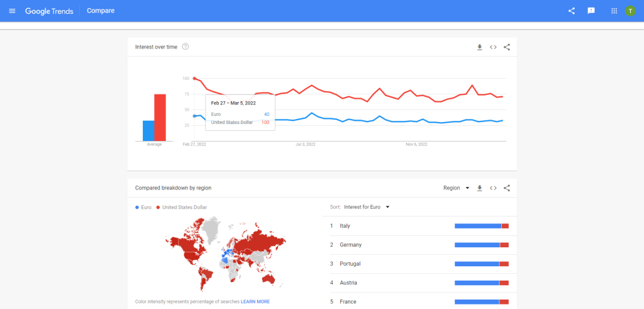
Task: Click the Google Trends logo
Action: pos(49,11)
